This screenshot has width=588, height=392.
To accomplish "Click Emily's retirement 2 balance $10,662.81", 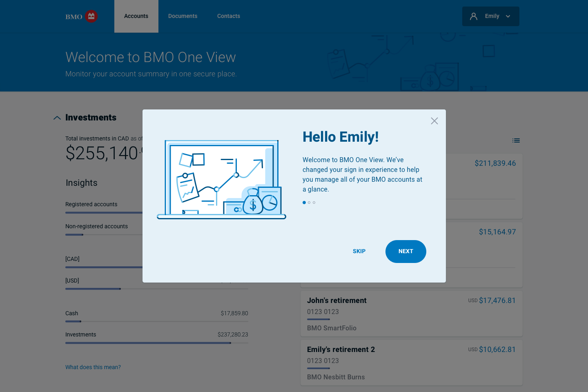I will tap(497, 350).
